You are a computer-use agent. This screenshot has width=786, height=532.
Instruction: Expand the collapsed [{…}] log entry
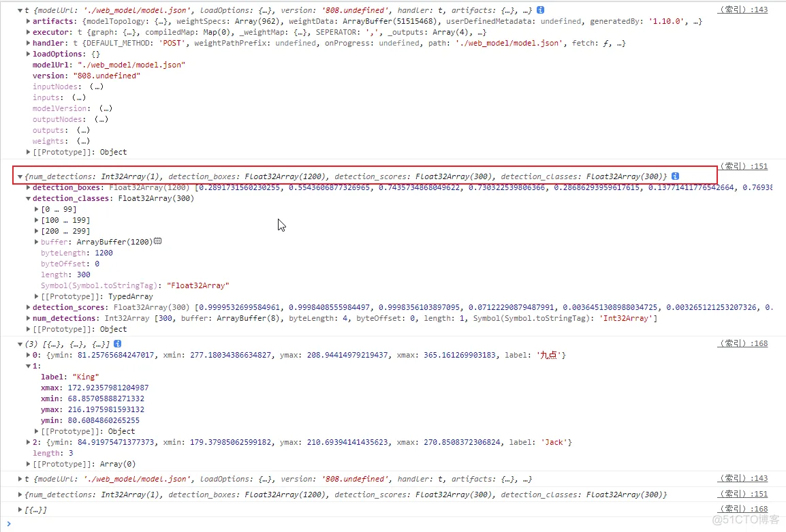click(20, 510)
